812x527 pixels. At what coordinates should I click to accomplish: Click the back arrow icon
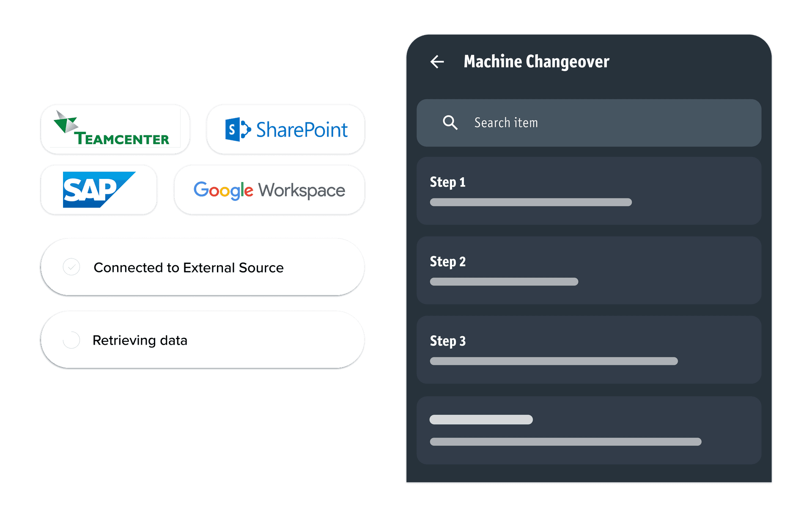point(437,62)
